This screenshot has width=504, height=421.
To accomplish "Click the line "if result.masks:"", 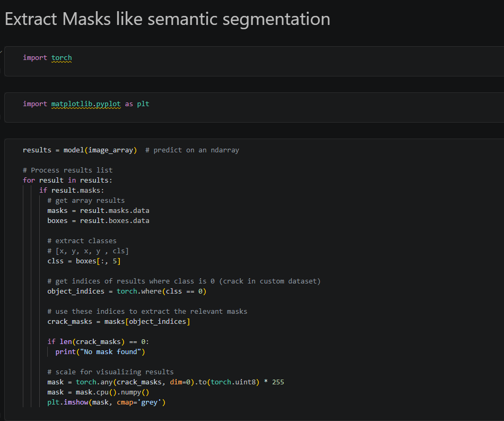I will pos(72,191).
